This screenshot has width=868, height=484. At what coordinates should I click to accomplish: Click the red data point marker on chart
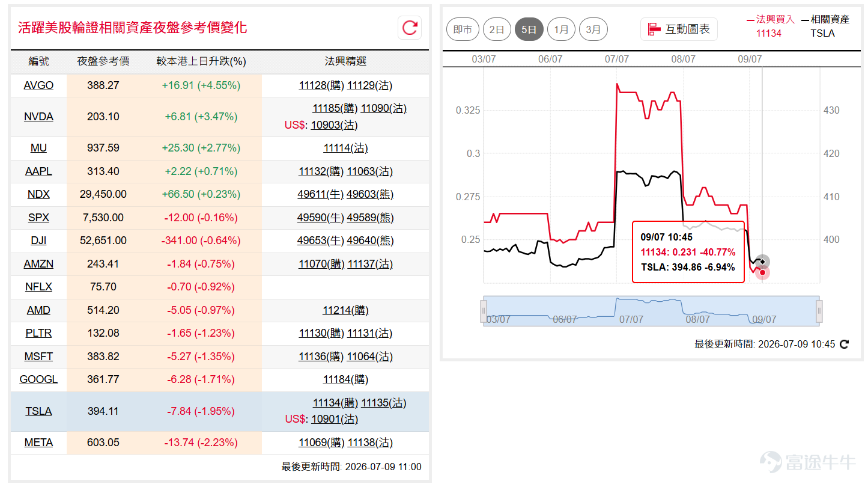pos(762,272)
